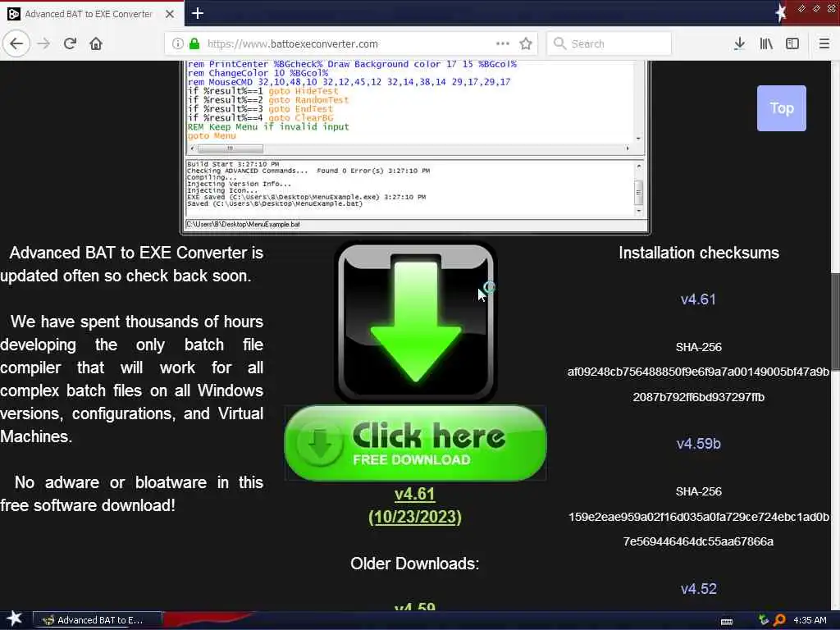Open the taskbar start star button
Screen dimensions: 840x630
click(x=15, y=619)
